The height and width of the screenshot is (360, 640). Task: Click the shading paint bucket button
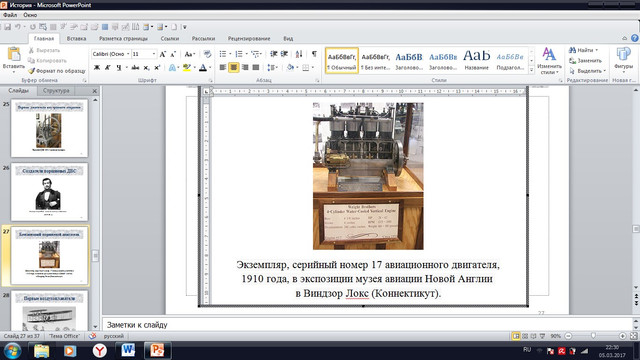pos(290,67)
